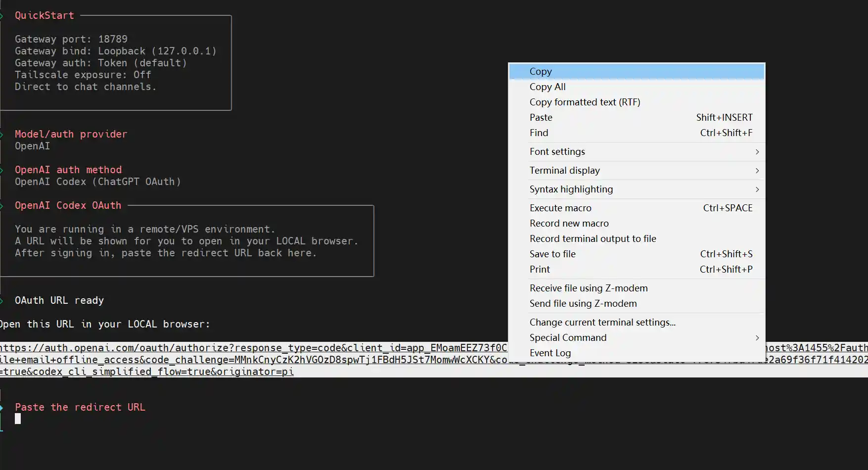Open Event Log entry
The height and width of the screenshot is (470, 868).
click(x=550, y=353)
